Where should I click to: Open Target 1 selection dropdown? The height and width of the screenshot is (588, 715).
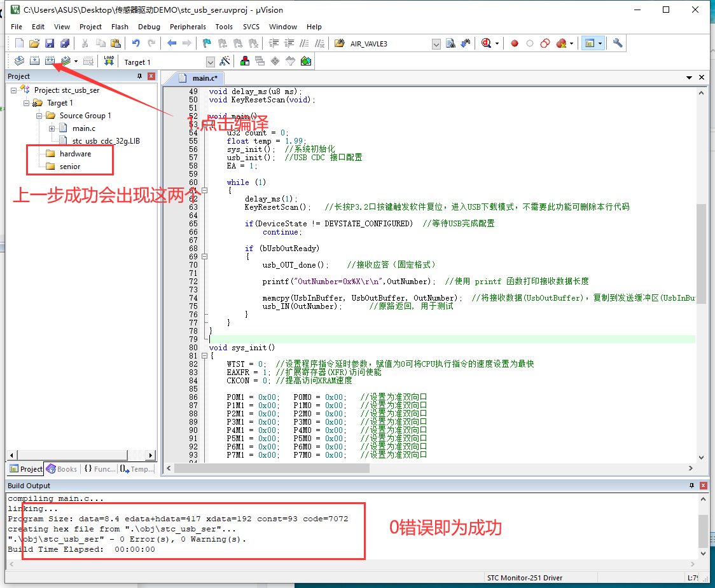pyautogui.click(x=210, y=62)
